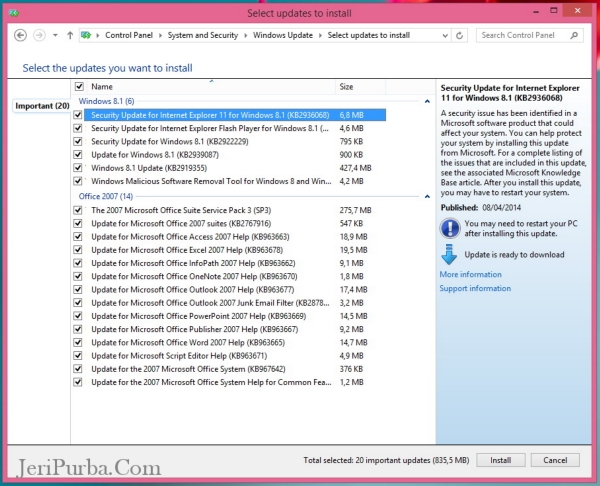Uncheck Windows 8.1 Update KB2919355
600x486 pixels.
click(x=78, y=168)
